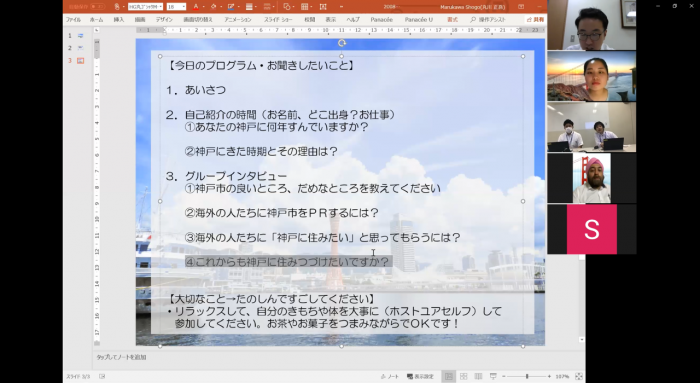The width and height of the screenshot is (700, 383).
Task: Click the text 3. グループインタビュー
Action: (x=226, y=176)
